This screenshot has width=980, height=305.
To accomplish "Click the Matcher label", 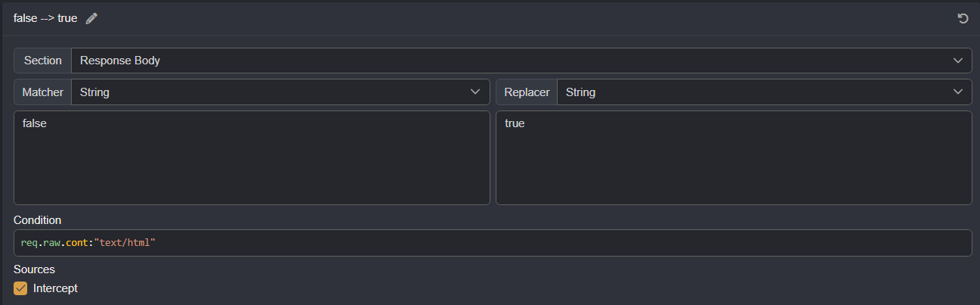I will tap(43, 92).
